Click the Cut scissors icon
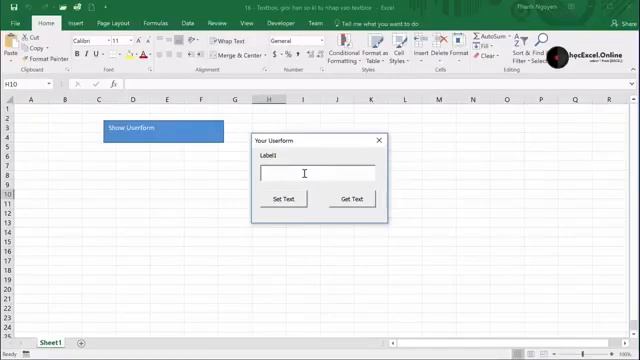 pos(25,37)
